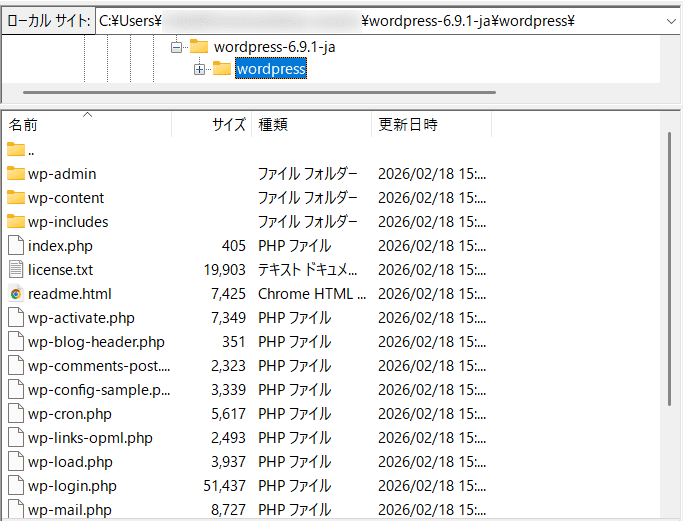Click the Chrome icon of readme.html
Image resolution: width=683 pixels, height=521 pixels.
[16, 294]
